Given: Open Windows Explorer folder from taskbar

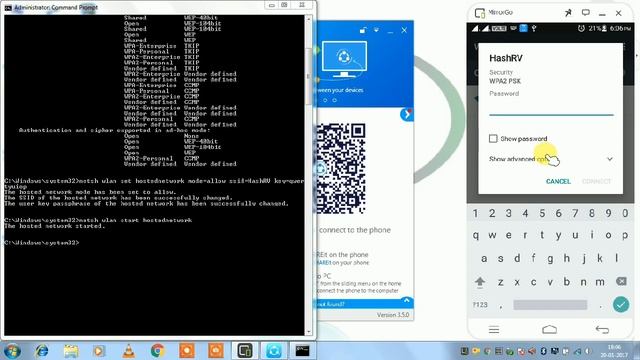Looking at the screenshot, I should pyautogui.click(x=71, y=351).
